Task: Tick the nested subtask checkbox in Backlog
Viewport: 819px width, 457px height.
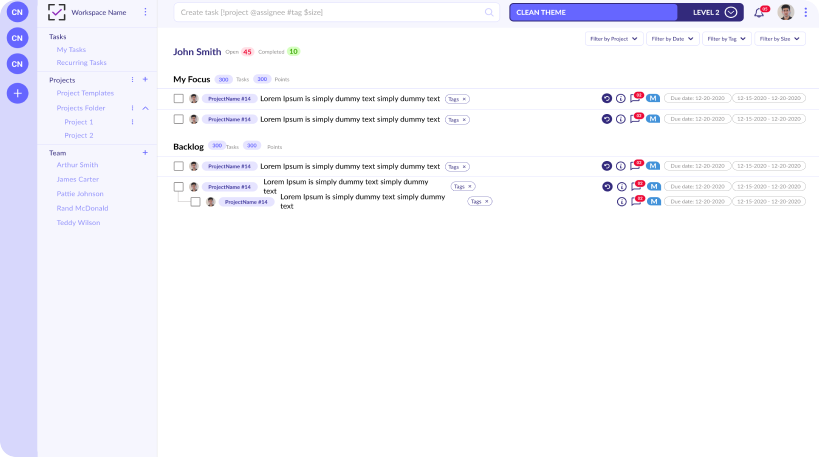Action: [196, 201]
